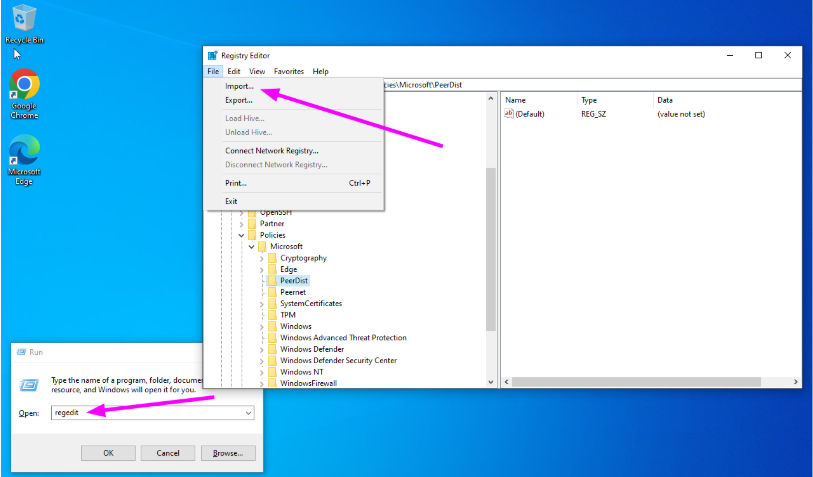Expand the Windows Defender key
The width and height of the screenshot is (813, 477).
[262, 349]
